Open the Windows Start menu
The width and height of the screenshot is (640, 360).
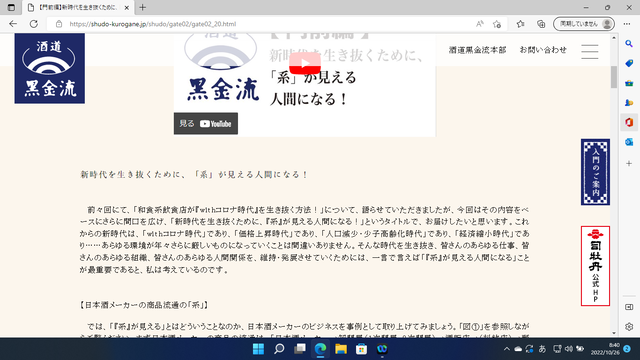click(x=258, y=349)
